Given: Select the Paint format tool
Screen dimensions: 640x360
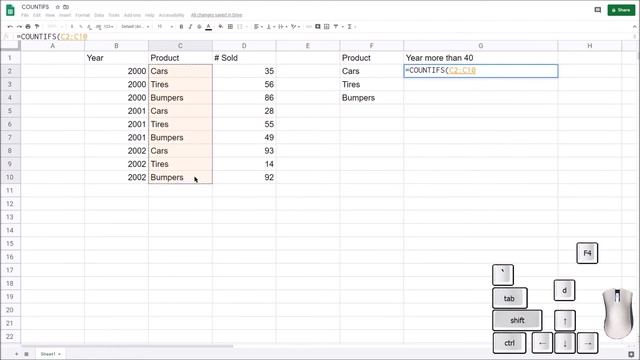Looking at the screenshot, I should pyautogui.click(x=37, y=27).
